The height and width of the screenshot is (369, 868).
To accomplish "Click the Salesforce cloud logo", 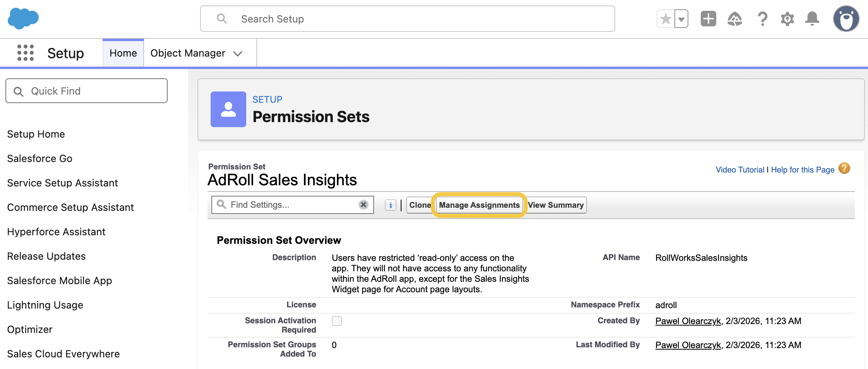I will tap(23, 18).
